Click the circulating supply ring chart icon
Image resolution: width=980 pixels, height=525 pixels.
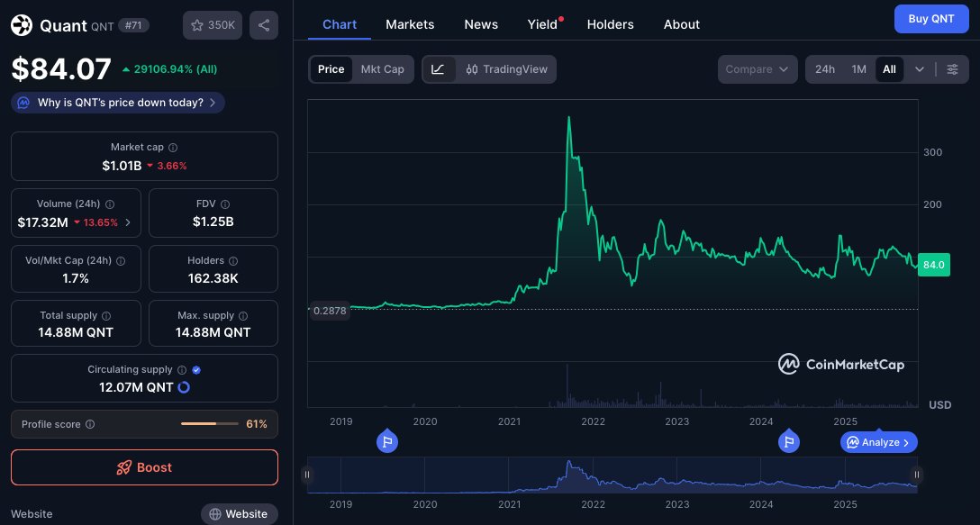(184, 387)
